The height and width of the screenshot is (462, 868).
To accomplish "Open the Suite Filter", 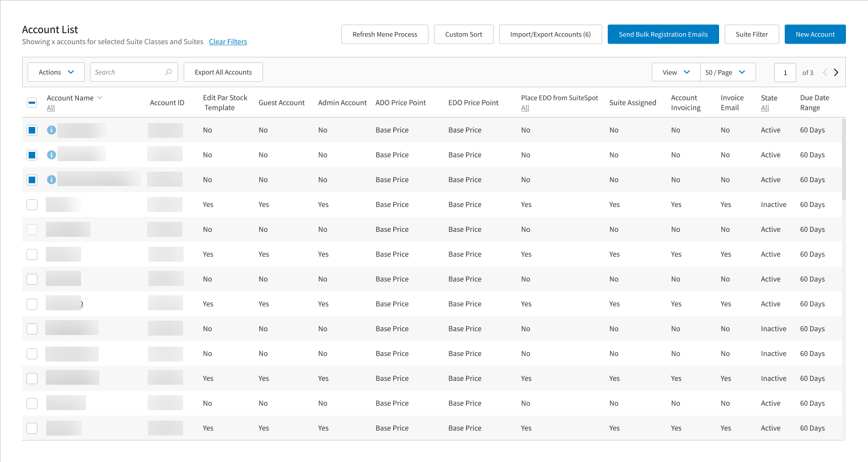I will tap(752, 34).
